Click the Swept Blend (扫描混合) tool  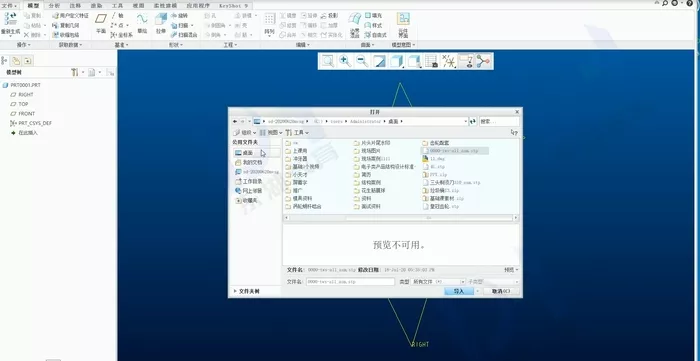(x=184, y=35)
